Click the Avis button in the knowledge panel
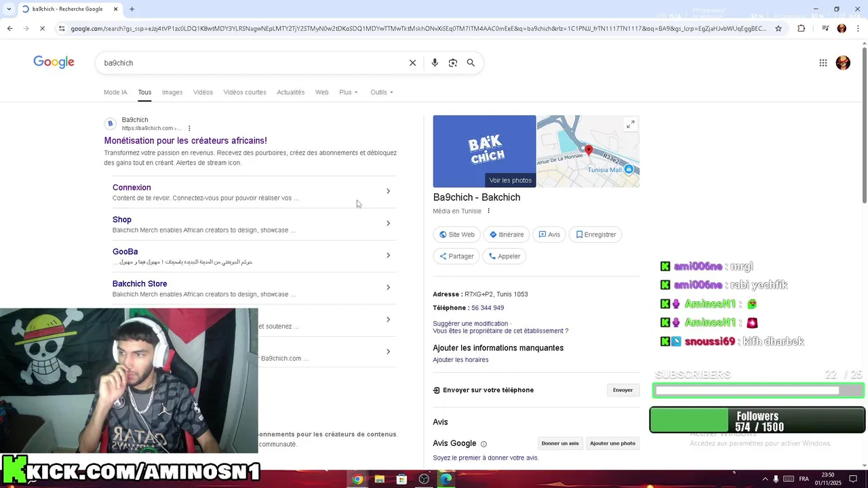 click(x=549, y=235)
